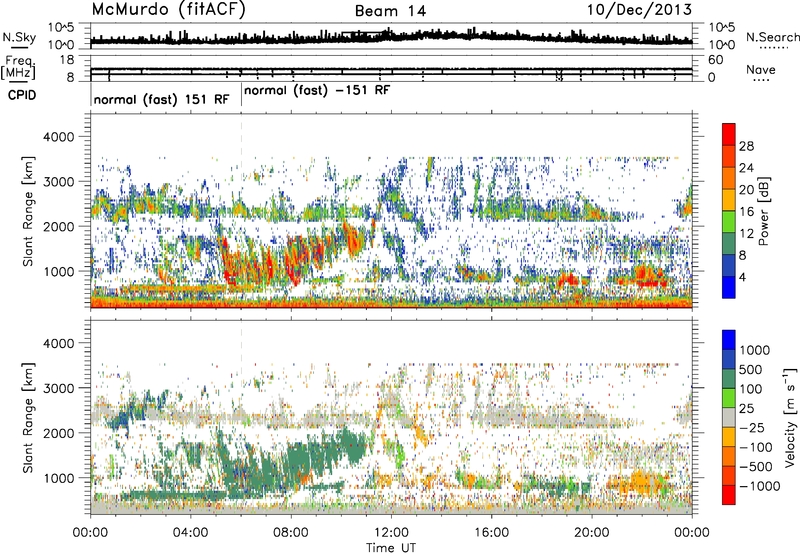
Task: Click the 'N.Sky' legend label
Action: pos(19,37)
